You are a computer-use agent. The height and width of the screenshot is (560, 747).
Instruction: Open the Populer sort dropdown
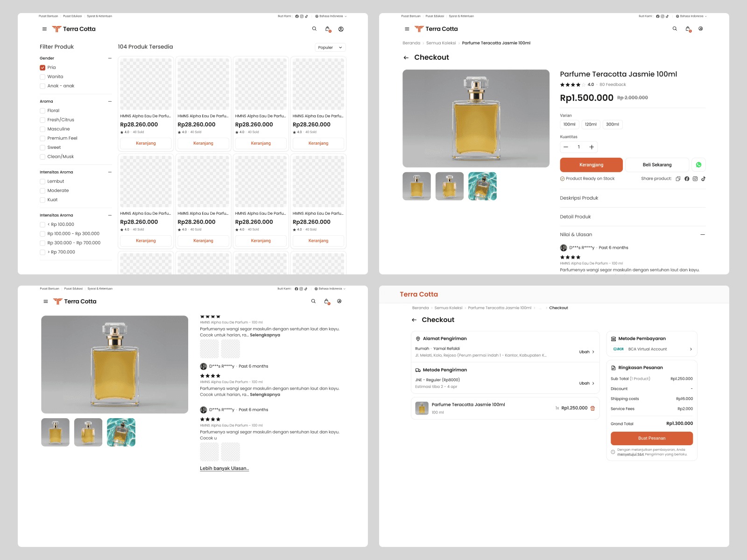(x=330, y=48)
